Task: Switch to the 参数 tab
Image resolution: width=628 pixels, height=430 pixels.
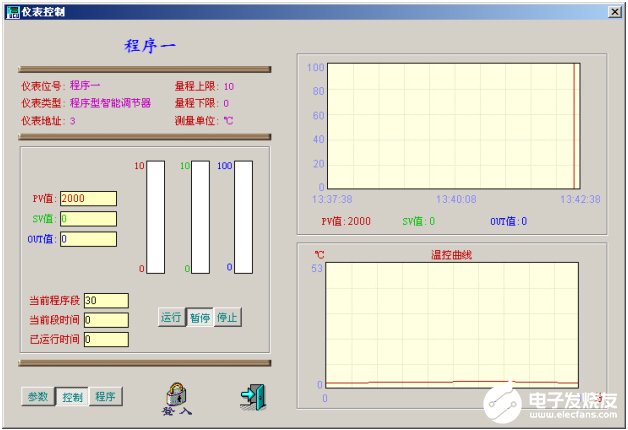Action: 38,396
